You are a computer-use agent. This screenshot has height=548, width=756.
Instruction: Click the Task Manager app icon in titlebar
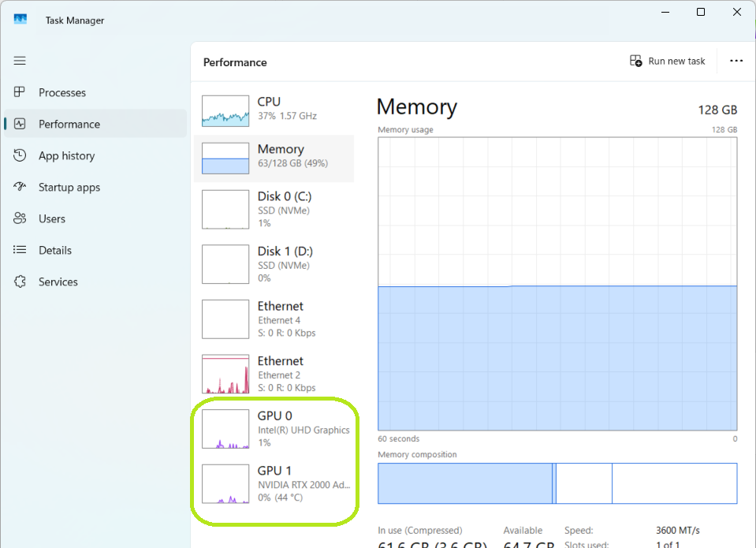tap(19, 20)
